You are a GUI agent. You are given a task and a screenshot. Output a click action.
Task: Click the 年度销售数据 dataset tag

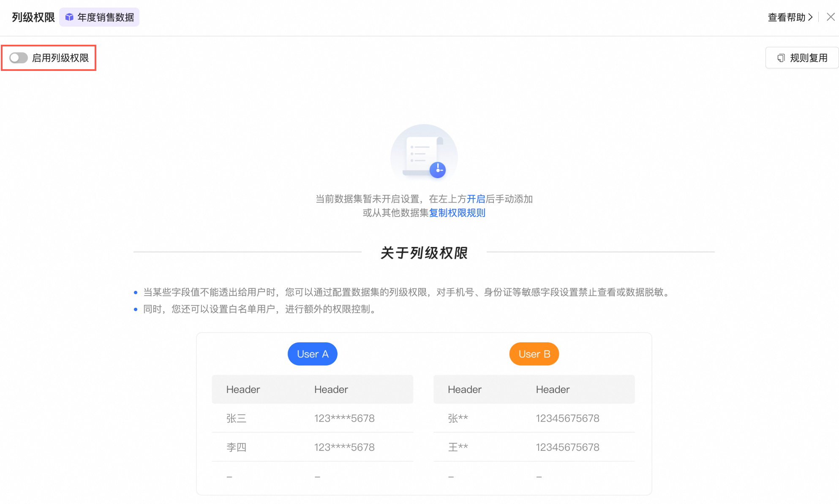pyautogui.click(x=105, y=17)
